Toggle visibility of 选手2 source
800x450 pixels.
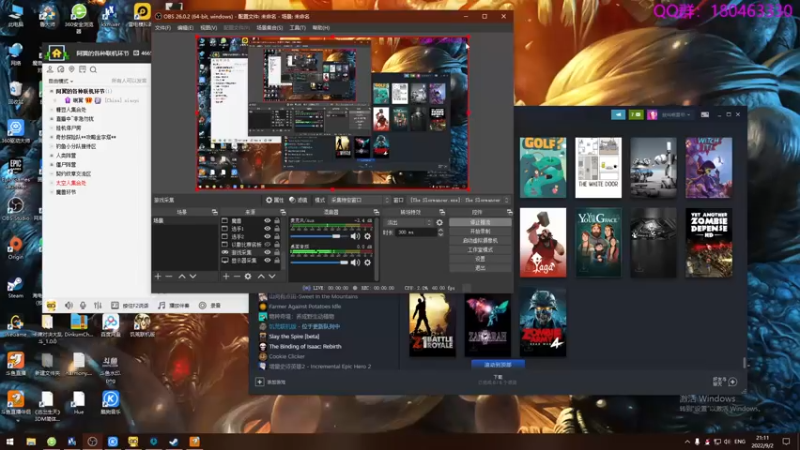pyautogui.click(x=267, y=237)
